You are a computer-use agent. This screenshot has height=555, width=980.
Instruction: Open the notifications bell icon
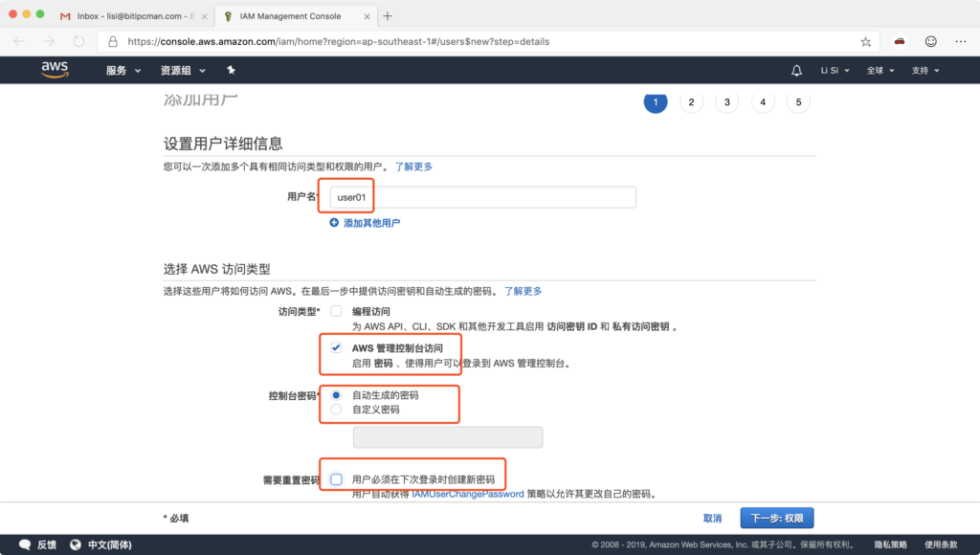796,71
